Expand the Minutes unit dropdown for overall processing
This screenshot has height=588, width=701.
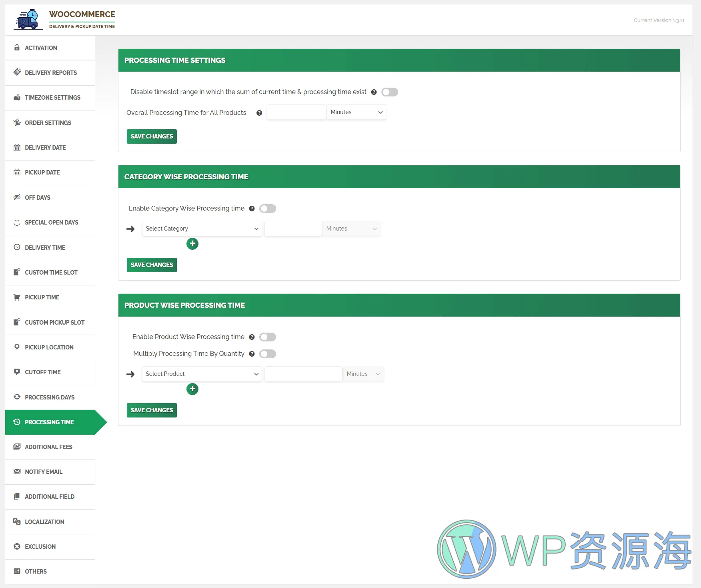(x=356, y=112)
